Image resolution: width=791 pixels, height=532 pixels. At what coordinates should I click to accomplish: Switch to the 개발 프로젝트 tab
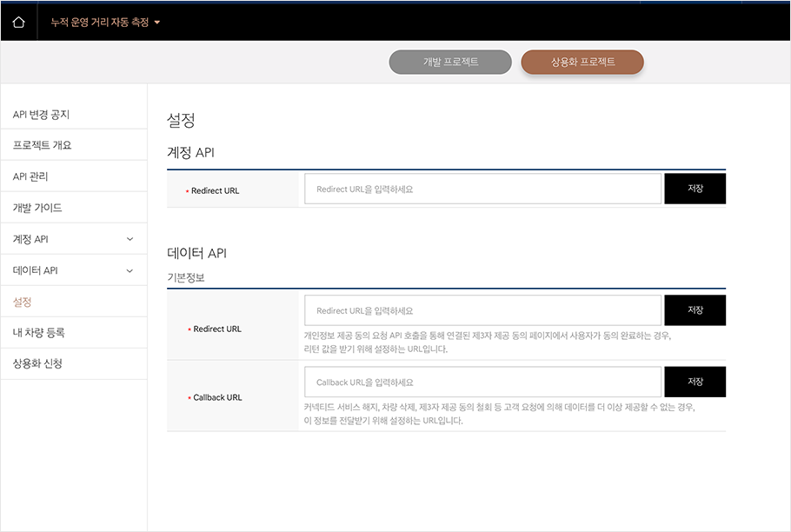[449, 62]
